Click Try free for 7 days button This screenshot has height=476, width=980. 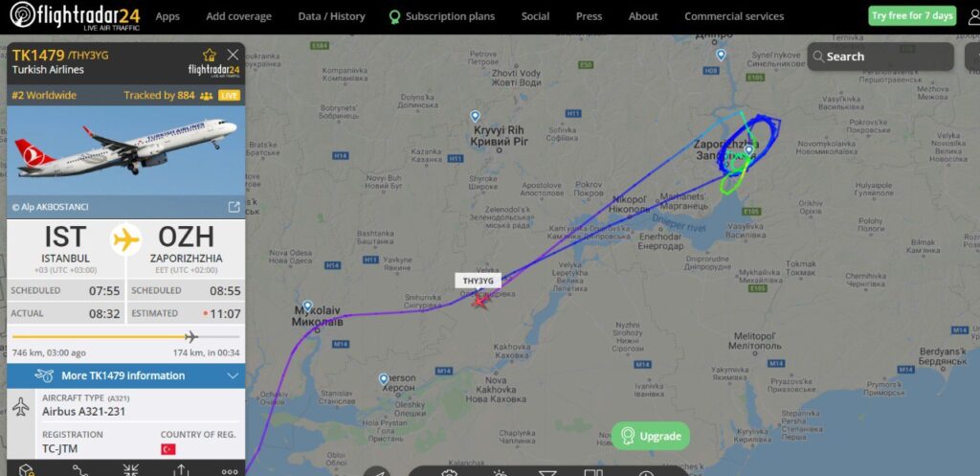tap(912, 15)
